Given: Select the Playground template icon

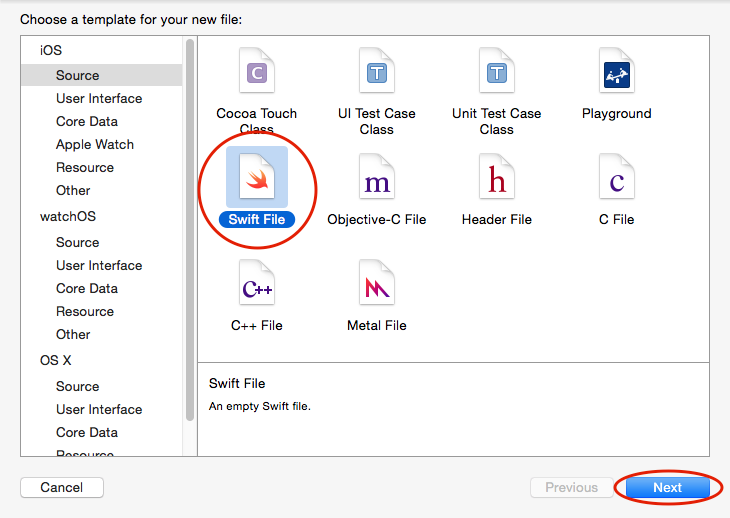Looking at the screenshot, I should pyautogui.click(x=616, y=73).
